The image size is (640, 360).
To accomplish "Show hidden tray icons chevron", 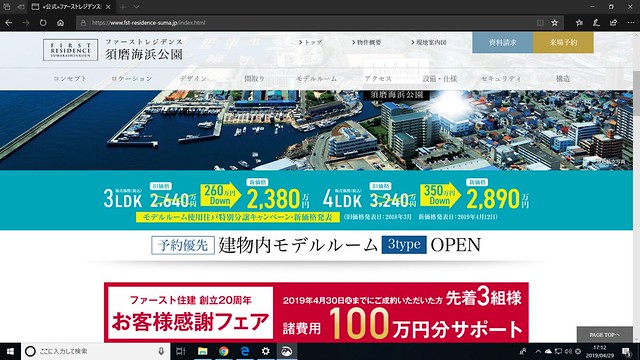I will pos(538,351).
